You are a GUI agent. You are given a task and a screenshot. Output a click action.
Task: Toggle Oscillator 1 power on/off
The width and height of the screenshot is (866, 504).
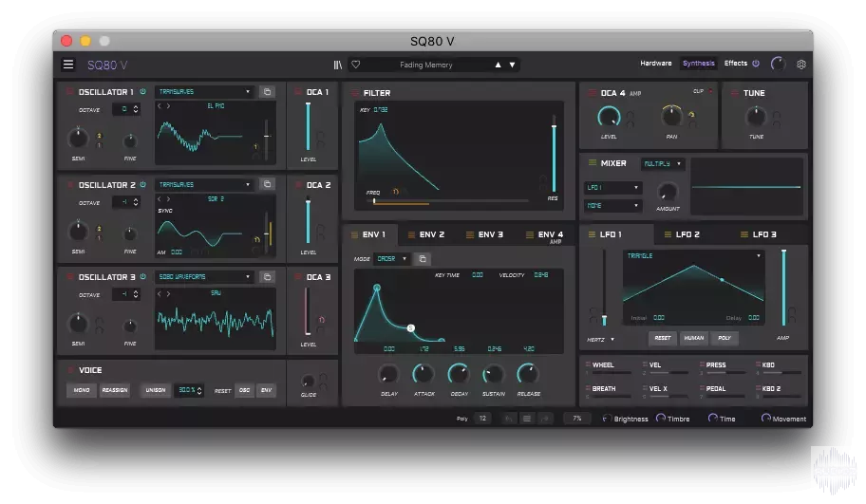143,92
